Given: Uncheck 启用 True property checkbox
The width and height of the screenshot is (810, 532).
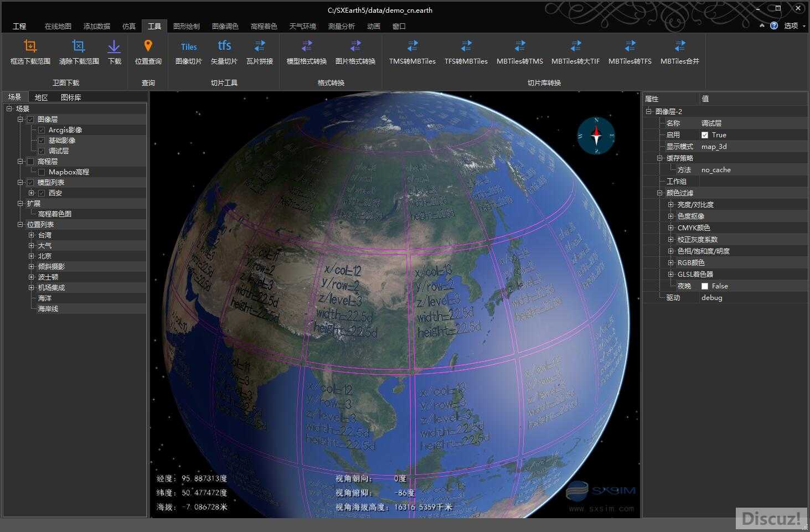Looking at the screenshot, I should coord(705,135).
